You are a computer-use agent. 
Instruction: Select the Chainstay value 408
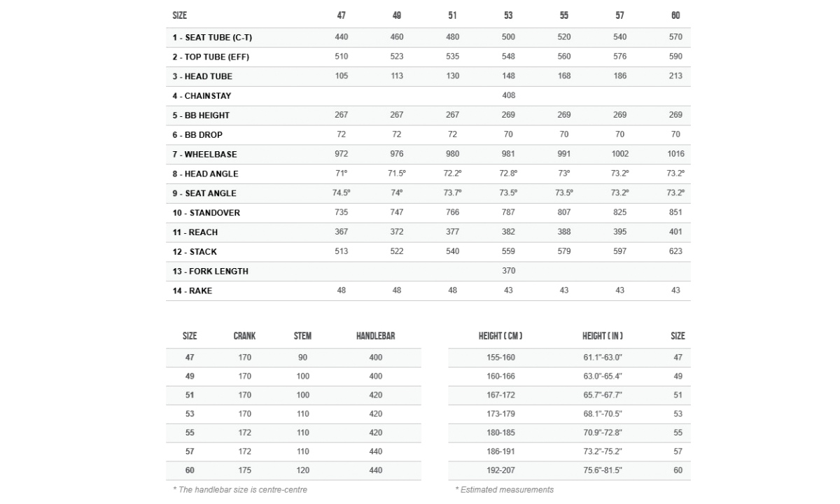coord(508,95)
